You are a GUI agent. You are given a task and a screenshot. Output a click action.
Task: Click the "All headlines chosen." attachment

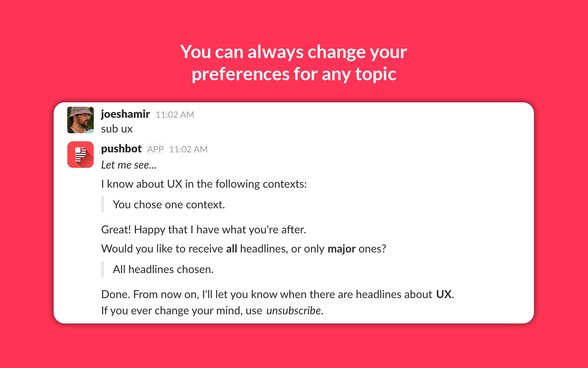163,269
